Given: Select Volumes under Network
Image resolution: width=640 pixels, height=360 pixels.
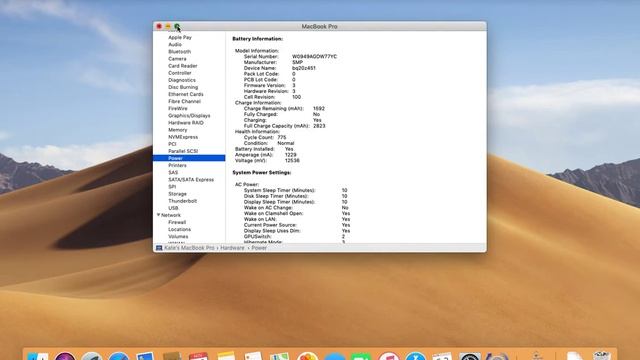Looking at the screenshot, I should click(178, 236).
